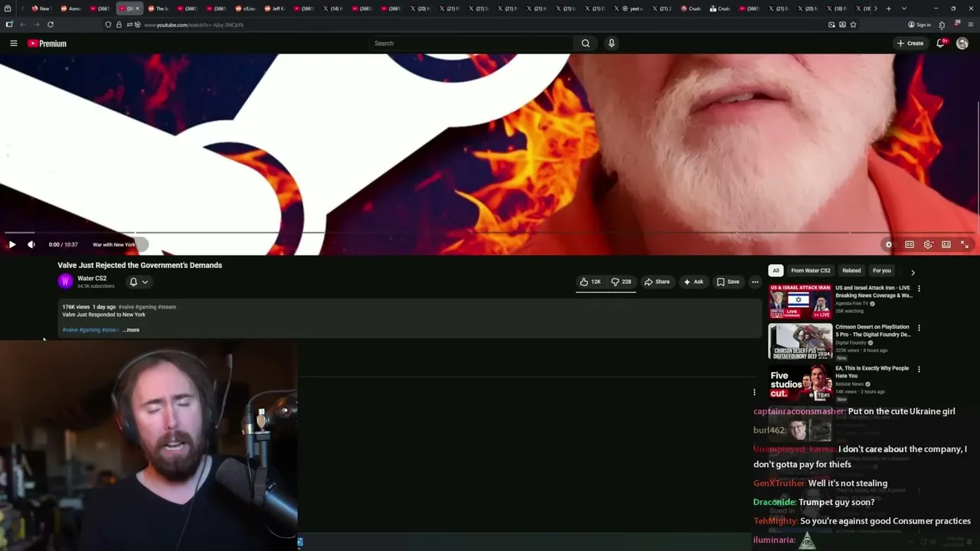Image resolution: width=980 pixels, height=551 pixels.
Task: Open a new browser tab with plus
Action: (x=888, y=8)
